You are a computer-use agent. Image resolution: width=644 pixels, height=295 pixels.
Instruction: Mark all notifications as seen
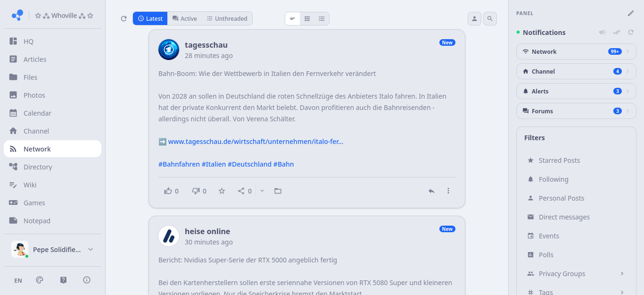click(x=617, y=32)
